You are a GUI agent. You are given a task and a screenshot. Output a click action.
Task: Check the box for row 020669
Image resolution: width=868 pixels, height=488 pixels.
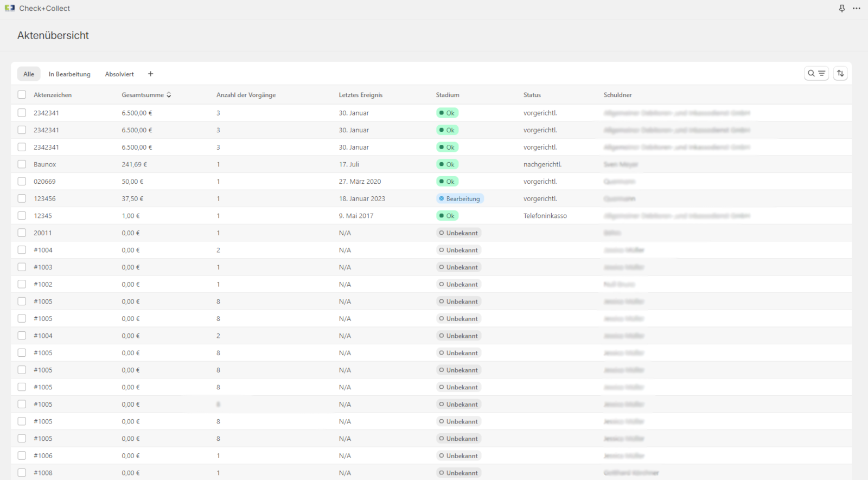point(22,181)
